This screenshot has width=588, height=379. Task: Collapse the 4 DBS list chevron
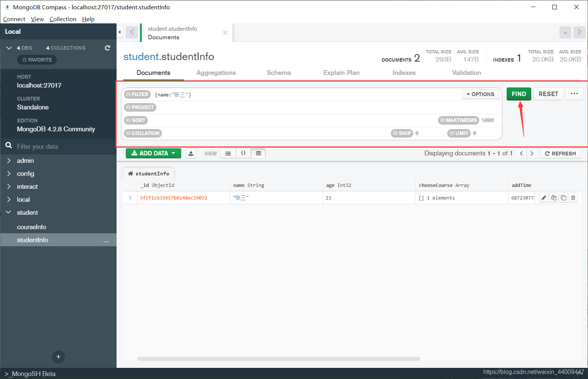tap(9, 48)
